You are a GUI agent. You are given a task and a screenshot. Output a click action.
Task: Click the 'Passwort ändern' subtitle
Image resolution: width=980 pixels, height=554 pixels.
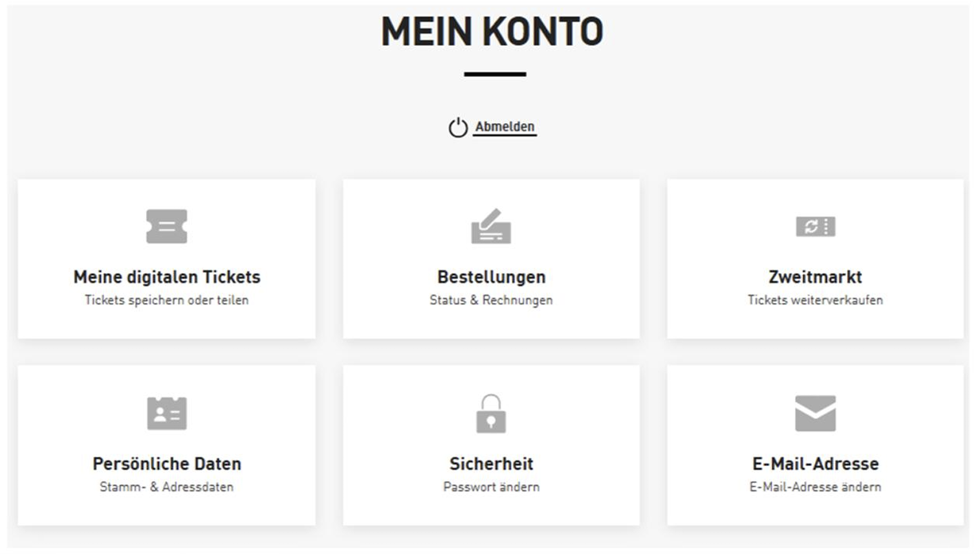491,487
